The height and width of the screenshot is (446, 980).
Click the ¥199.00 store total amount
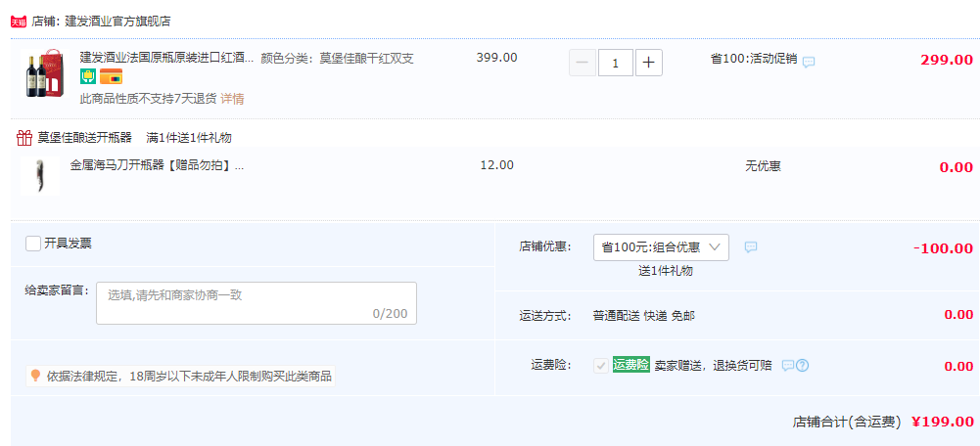(942, 422)
